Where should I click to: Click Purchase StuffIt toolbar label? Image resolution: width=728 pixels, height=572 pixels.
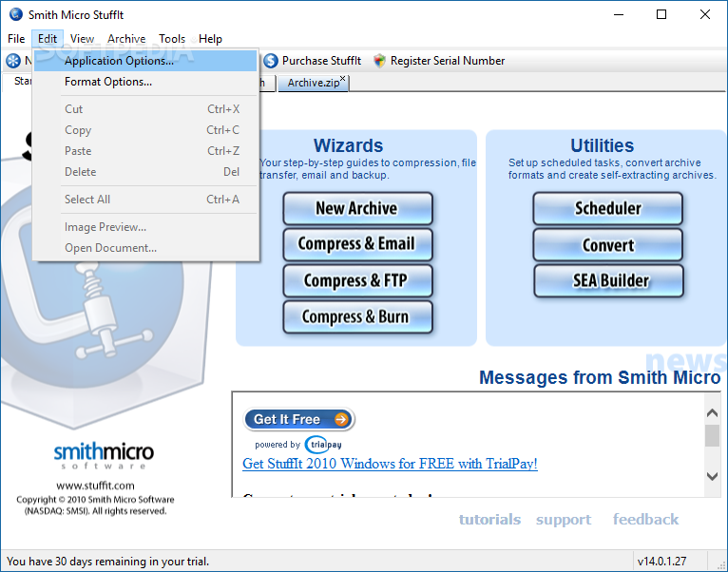tap(321, 61)
